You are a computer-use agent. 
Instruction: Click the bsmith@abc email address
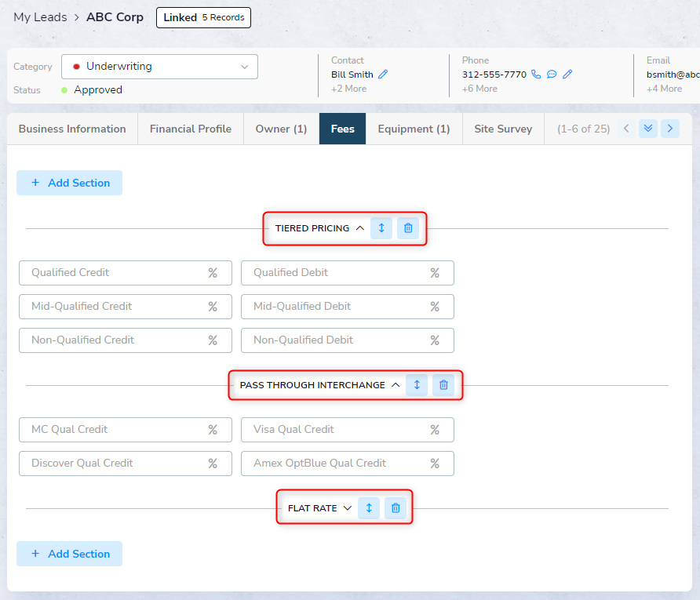[673, 75]
